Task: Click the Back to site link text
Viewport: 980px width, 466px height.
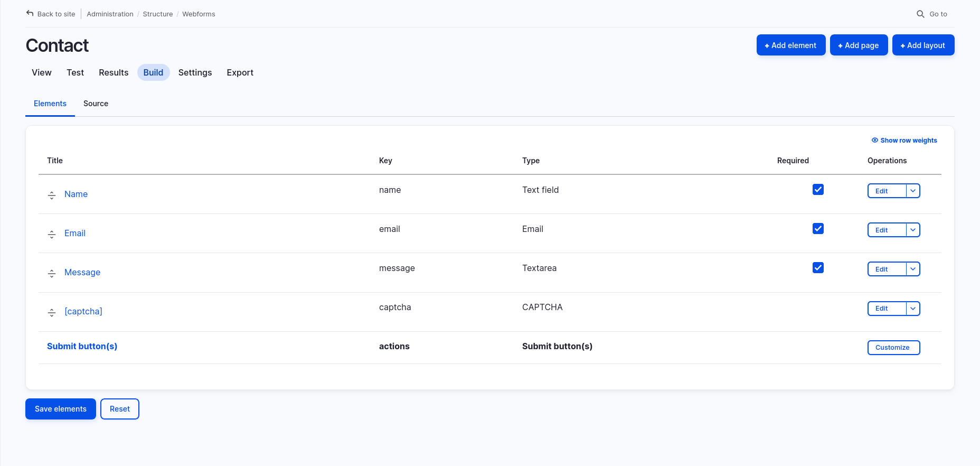Action: (x=56, y=14)
